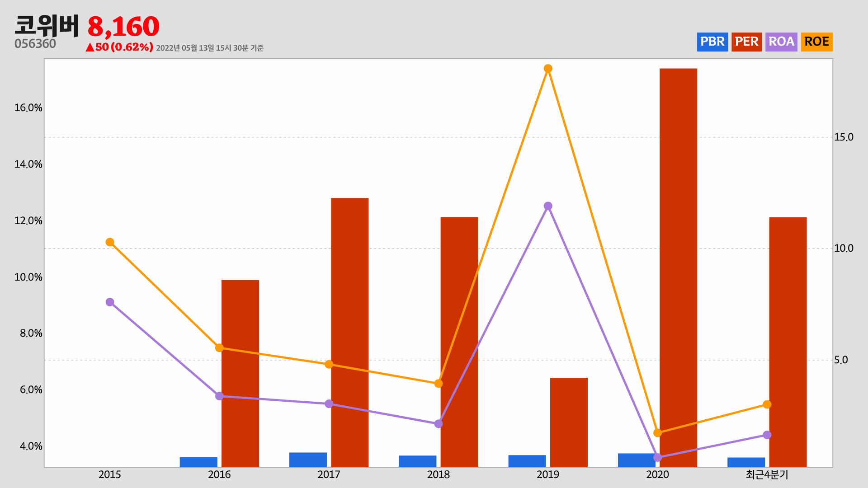Screen dimensions: 868x488
Task: Click the 2017 x-axis label
Action: pos(329,474)
